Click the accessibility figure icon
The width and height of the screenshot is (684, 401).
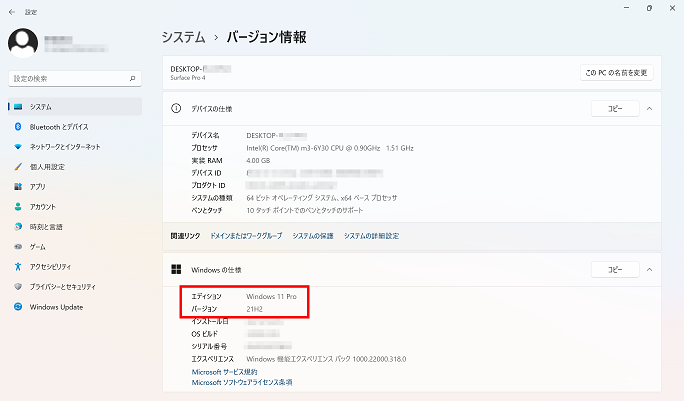(x=18, y=267)
